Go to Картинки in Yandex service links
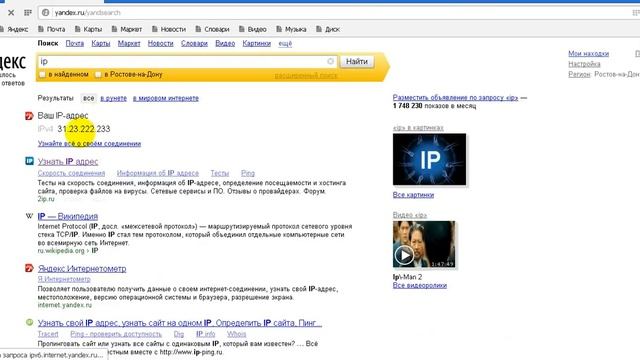This screenshot has height=360, width=640. (256, 43)
